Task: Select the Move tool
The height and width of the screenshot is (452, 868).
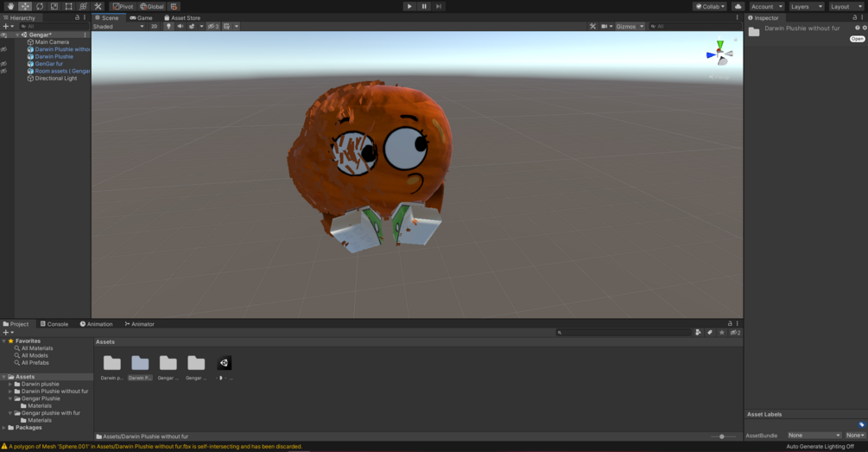Action: [x=25, y=6]
